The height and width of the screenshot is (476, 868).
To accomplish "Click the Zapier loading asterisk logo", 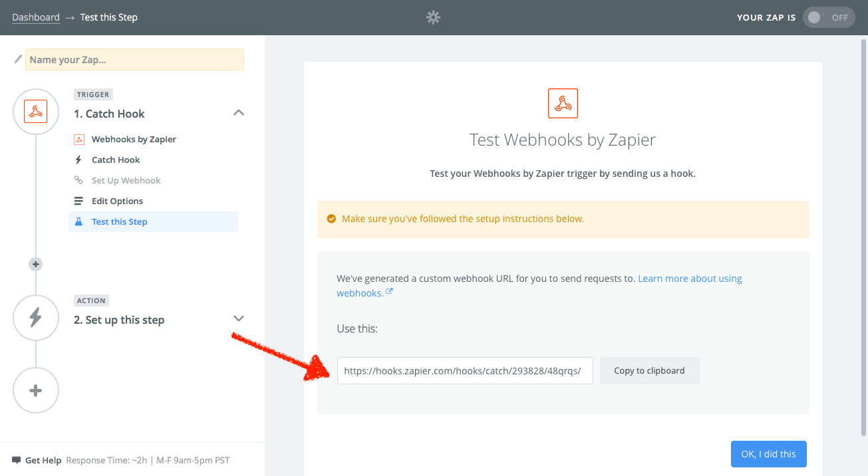I will 434,17.
